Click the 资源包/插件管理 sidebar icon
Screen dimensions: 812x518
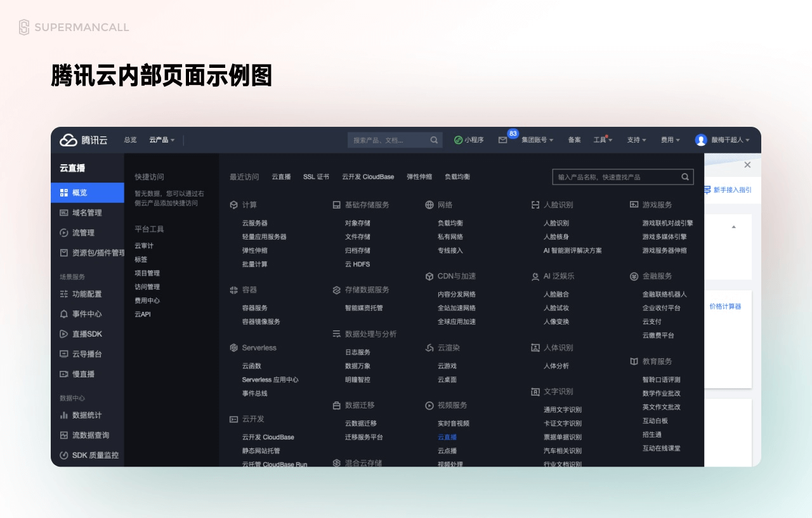click(63, 252)
